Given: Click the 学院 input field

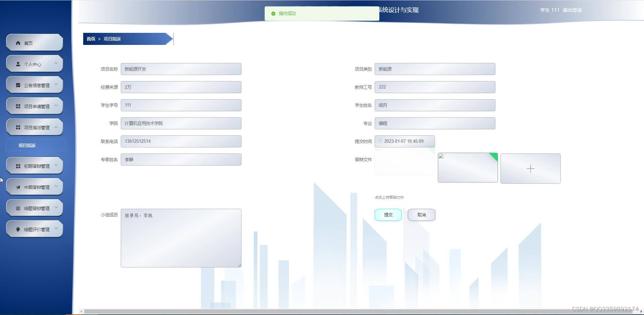Looking at the screenshot, I should tap(181, 123).
